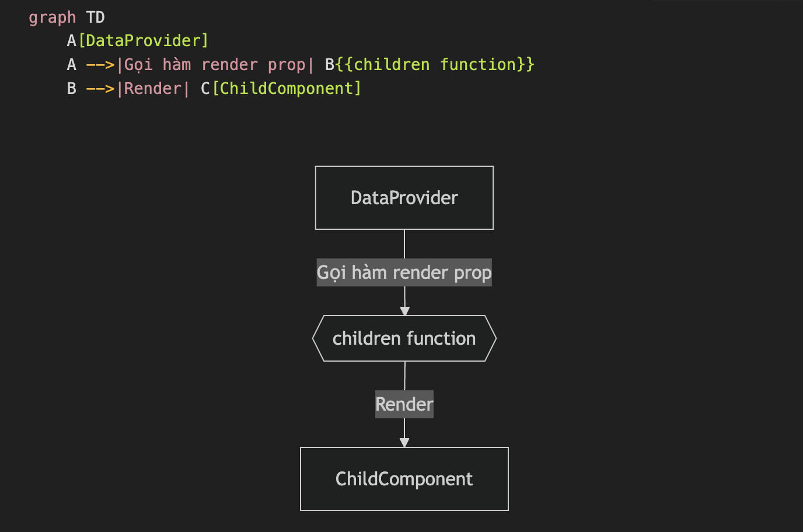Viewport: 803px width, 532px height.
Task: Click the arrowhead pointing to ChildComponent
Action: 404,443
